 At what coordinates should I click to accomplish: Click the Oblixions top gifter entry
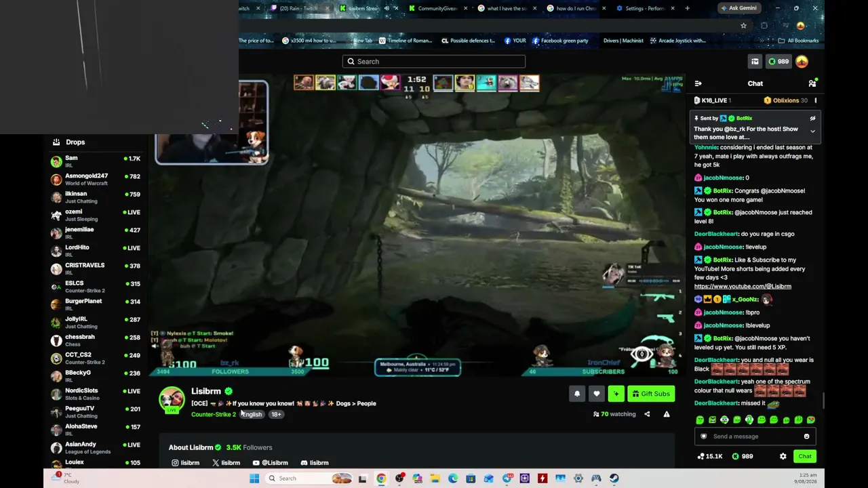click(786, 100)
